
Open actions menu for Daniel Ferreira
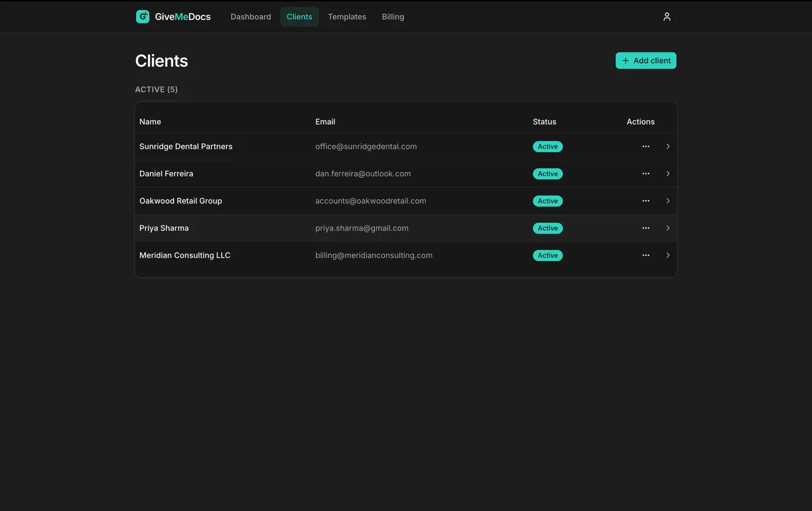[x=646, y=174]
